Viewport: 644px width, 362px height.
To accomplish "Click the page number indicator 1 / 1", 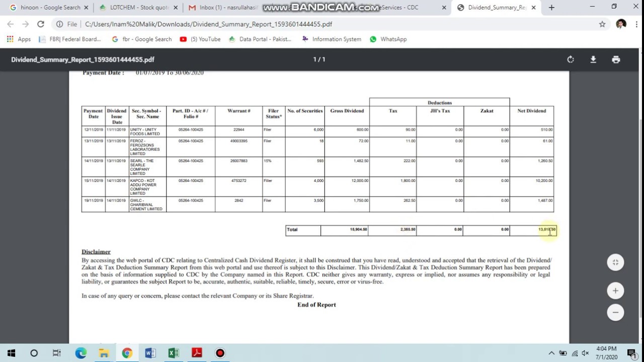I will click(319, 59).
